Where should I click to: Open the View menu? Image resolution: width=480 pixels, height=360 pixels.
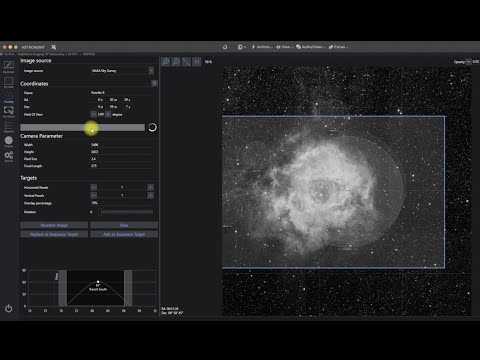tap(284, 47)
